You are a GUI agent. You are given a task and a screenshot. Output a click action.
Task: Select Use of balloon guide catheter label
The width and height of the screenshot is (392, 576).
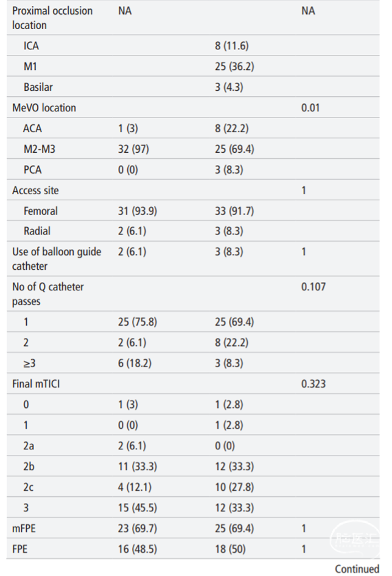(57, 259)
